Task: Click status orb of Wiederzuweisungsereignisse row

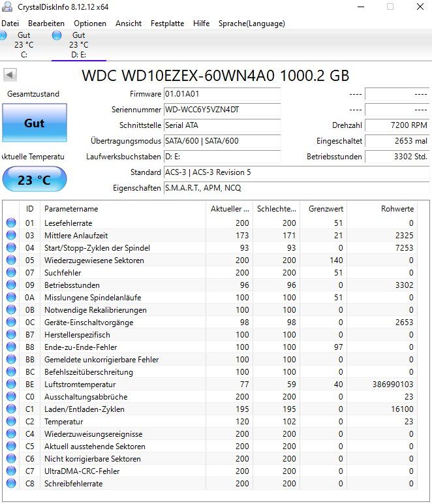Action: tap(11, 433)
